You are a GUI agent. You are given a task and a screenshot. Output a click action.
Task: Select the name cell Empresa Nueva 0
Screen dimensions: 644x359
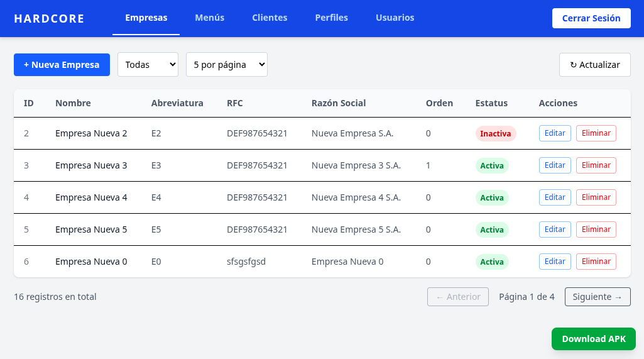(x=91, y=262)
